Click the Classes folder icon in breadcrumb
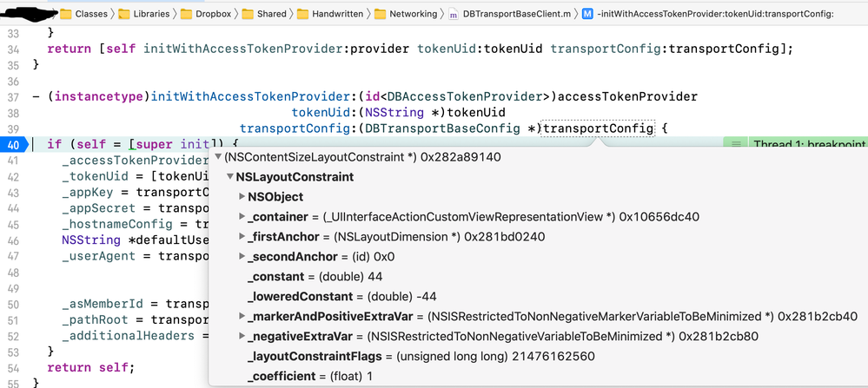 coord(66,14)
